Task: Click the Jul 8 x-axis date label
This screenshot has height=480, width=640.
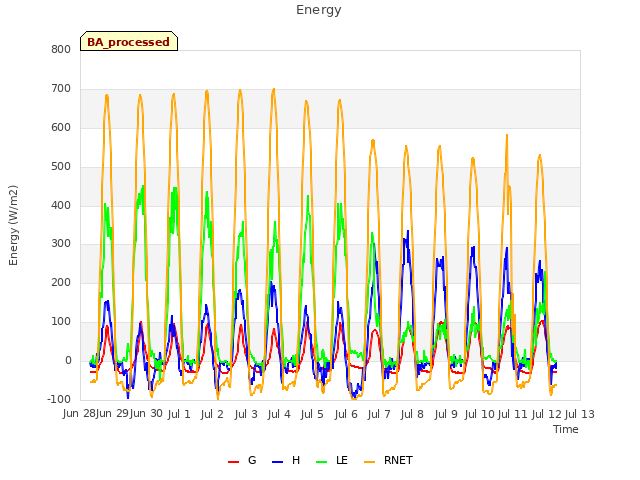Action: [412, 414]
